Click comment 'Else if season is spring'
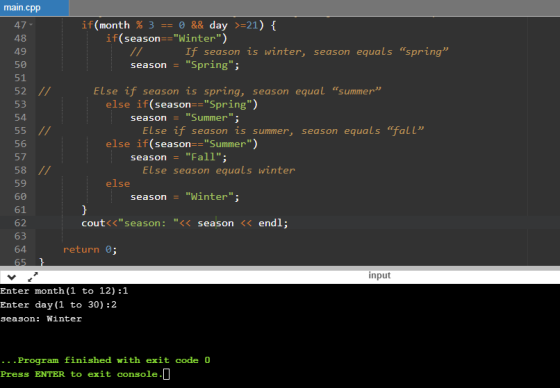Image resolution: width=560 pixels, height=388 pixels. (x=237, y=91)
